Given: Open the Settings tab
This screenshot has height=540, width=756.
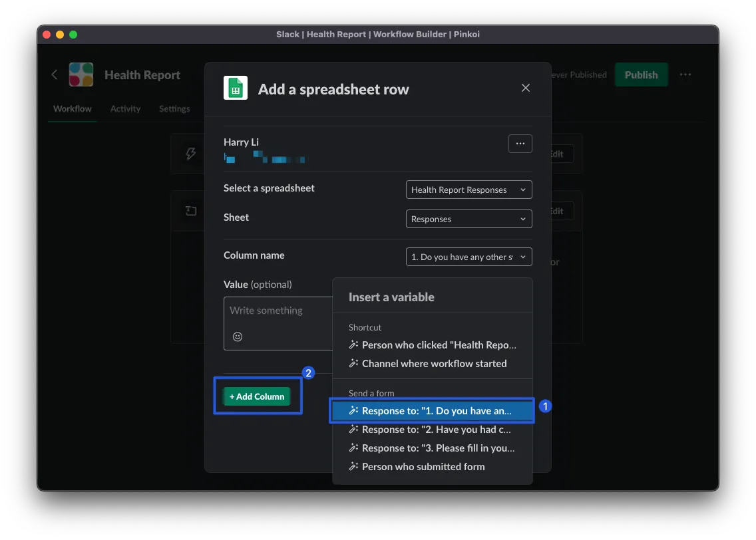Looking at the screenshot, I should pos(174,109).
